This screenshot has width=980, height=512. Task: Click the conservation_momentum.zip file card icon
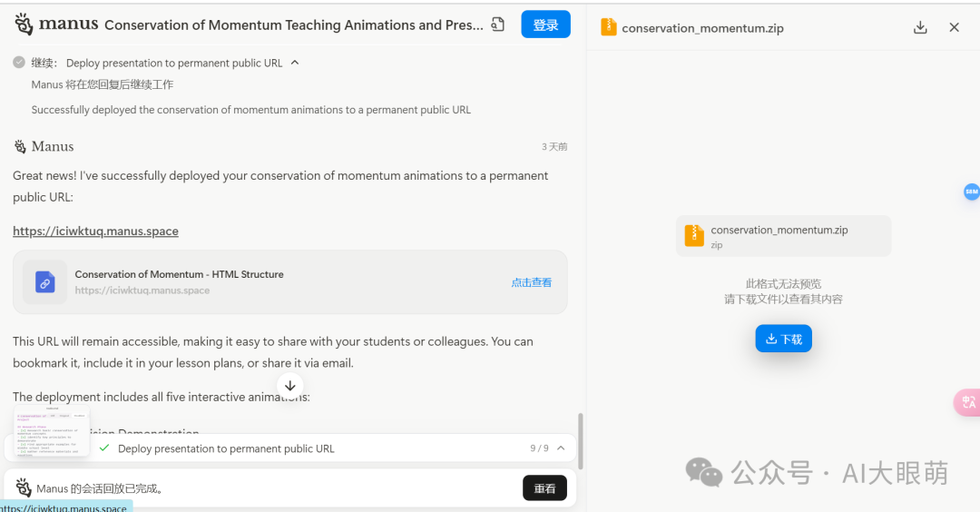694,236
